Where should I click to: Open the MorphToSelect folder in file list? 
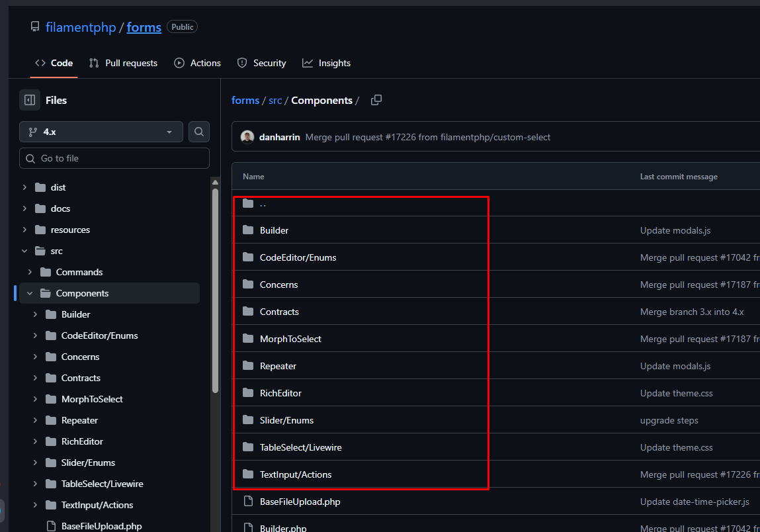[290, 339]
